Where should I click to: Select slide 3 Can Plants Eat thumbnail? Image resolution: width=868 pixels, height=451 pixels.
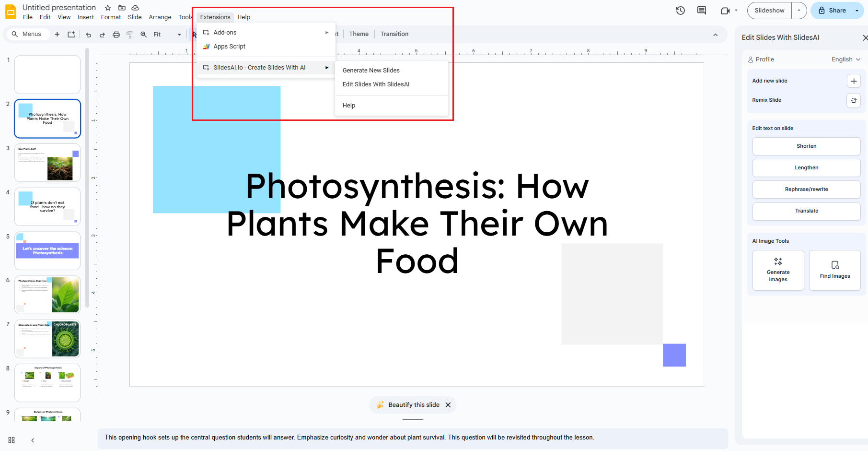click(47, 163)
